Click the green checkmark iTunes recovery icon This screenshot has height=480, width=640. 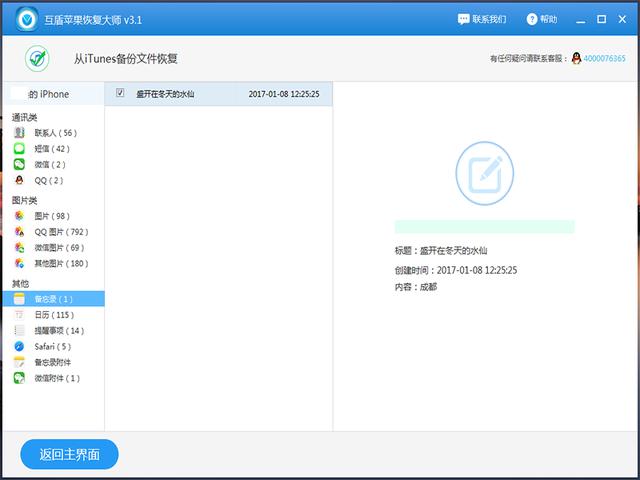tap(37, 58)
